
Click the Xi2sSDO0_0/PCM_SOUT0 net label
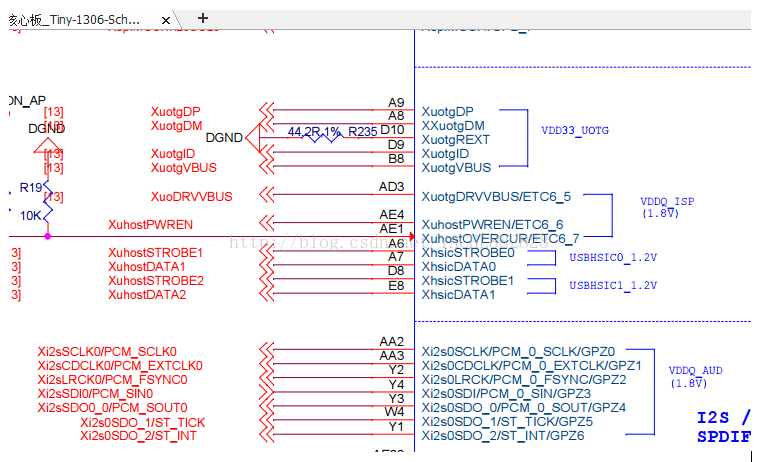[112, 408]
